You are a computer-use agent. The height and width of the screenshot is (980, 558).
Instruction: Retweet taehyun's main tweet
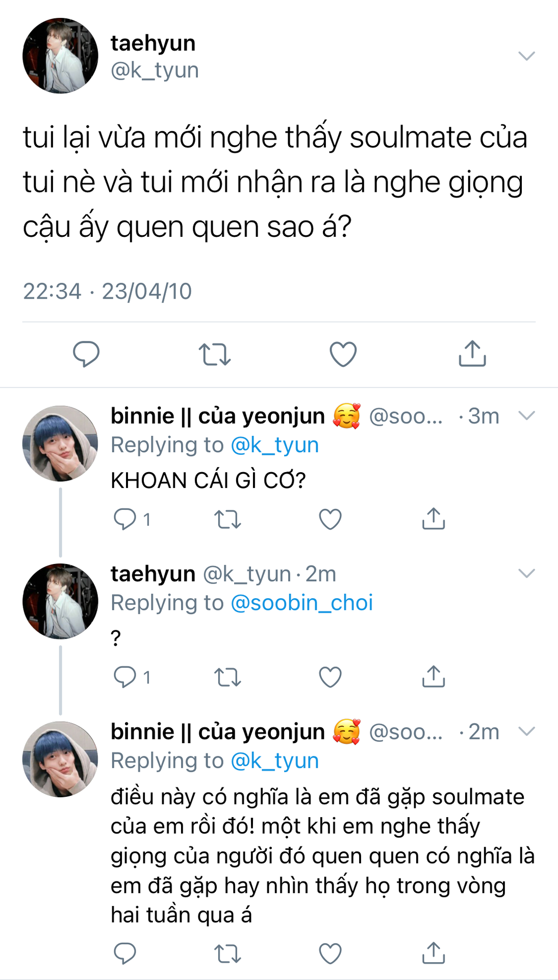(x=215, y=354)
